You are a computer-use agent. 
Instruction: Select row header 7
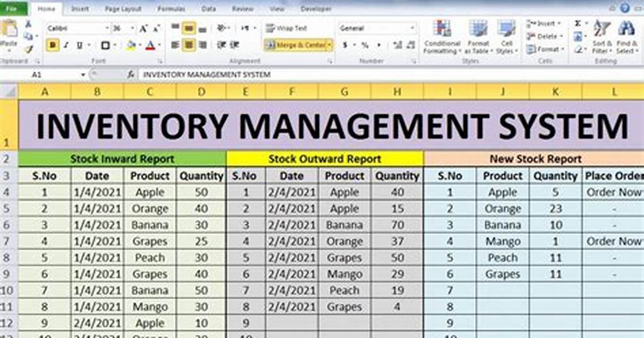9,241
